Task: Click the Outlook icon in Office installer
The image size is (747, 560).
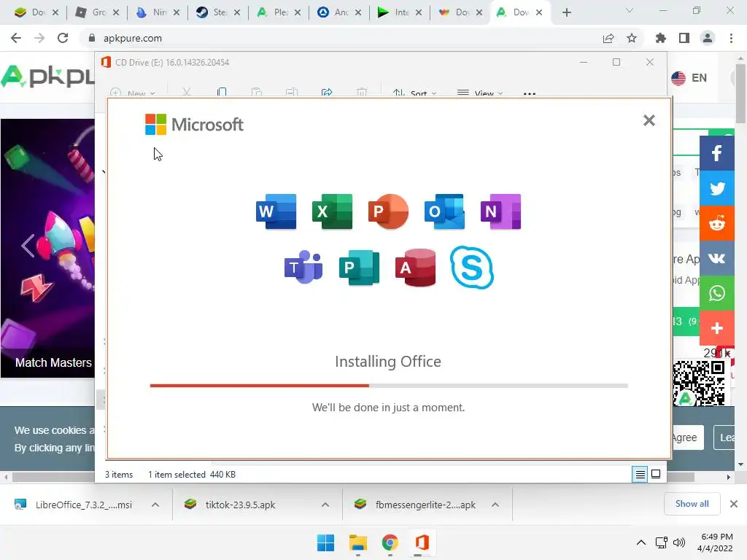Action: tap(444, 211)
